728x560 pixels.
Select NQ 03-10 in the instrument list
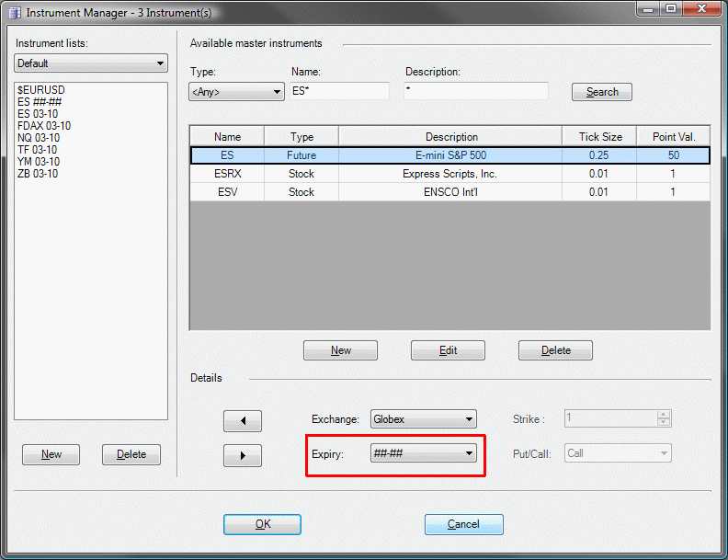tap(39, 138)
